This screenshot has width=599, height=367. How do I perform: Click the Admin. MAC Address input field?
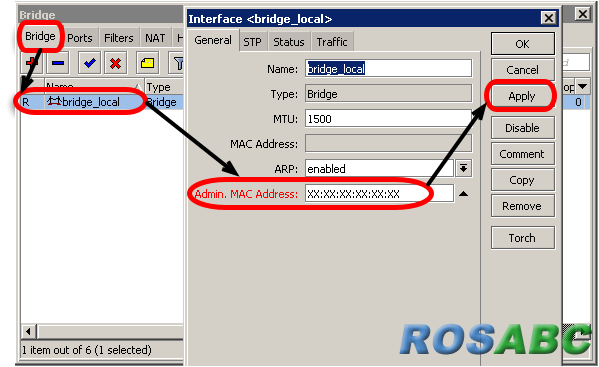(379, 194)
